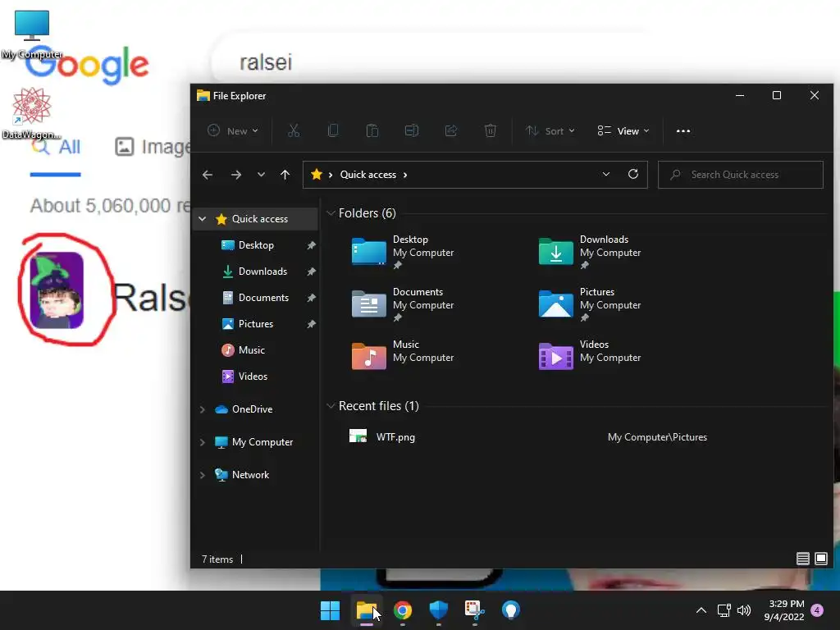
Task: Select Music in the navigation pane
Action: (251, 350)
